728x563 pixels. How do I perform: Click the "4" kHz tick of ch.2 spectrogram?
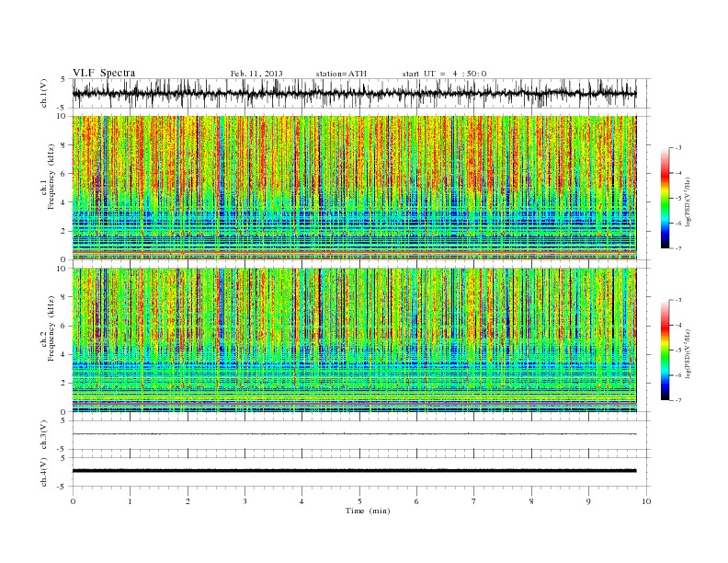click(x=63, y=355)
